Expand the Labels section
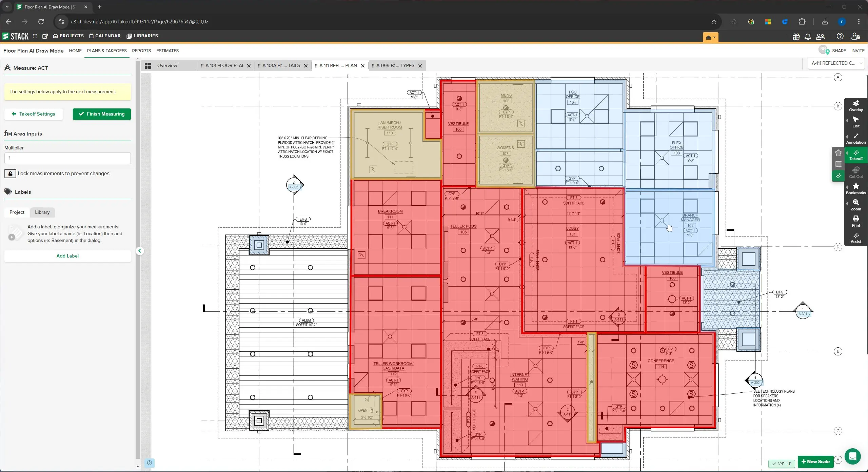Image resolution: width=868 pixels, height=472 pixels. (x=22, y=191)
